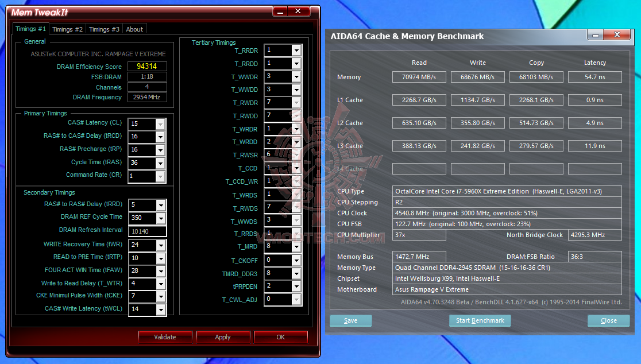The width and height of the screenshot is (641, 364).
Task: Click the DRAM Efficiency Score 94314
Action: pos(147,66)
